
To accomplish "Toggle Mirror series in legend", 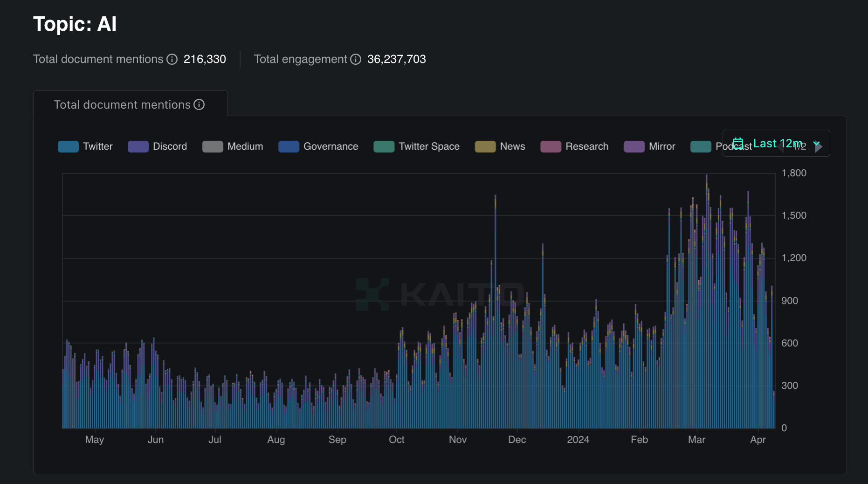I will point(649,146).
